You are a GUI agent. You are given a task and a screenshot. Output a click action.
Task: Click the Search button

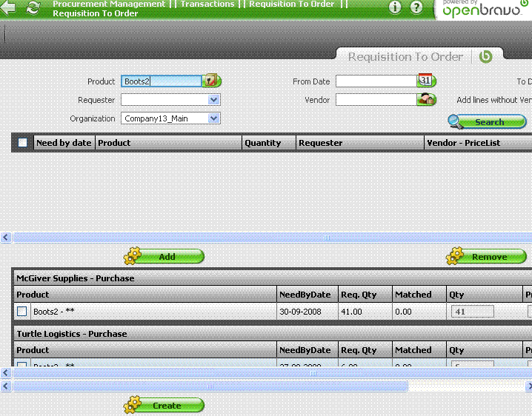tap(488, 122)
